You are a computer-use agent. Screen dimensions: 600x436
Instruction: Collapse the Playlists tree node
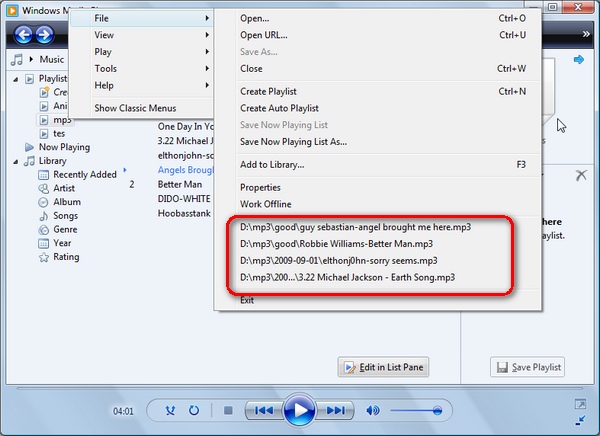point(16,79)
